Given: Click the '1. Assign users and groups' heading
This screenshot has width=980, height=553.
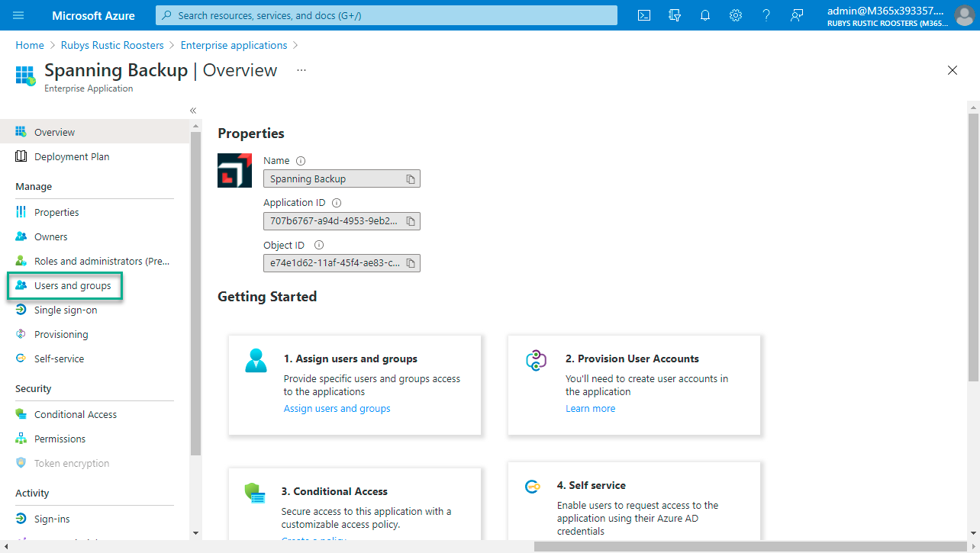Looking at the screenshot, I should click(x=350, y=358).
